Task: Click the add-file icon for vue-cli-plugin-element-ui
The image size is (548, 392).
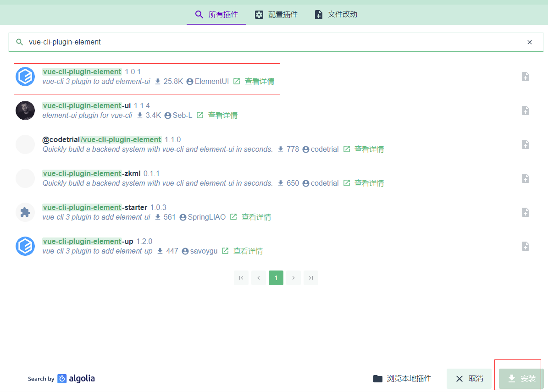Action: click(525, 110)
